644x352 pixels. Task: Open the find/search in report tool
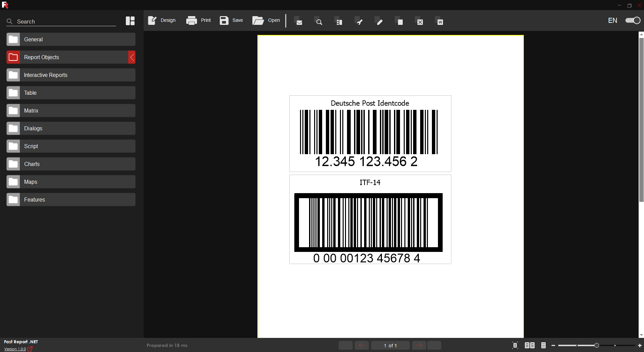[x=319, y=21]
